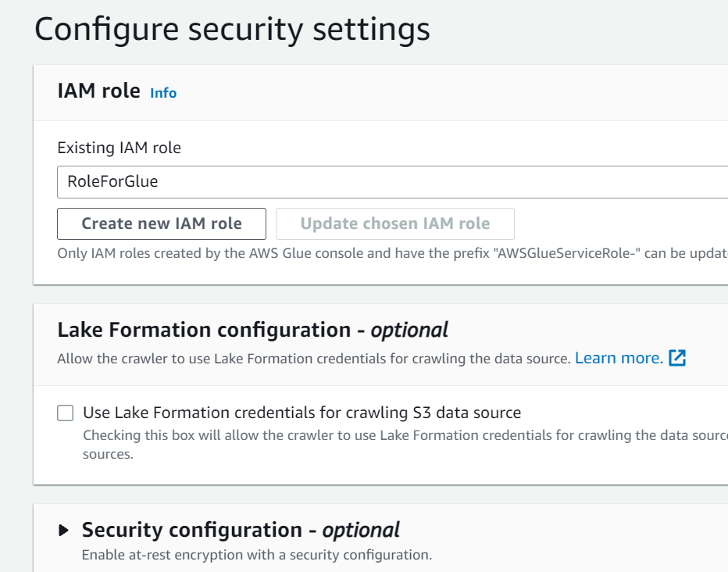This screenshot has width=728, height=572.
Task: Enable the Use Lake Formation credentials checkbox
Action: click(x=66, y=413)
